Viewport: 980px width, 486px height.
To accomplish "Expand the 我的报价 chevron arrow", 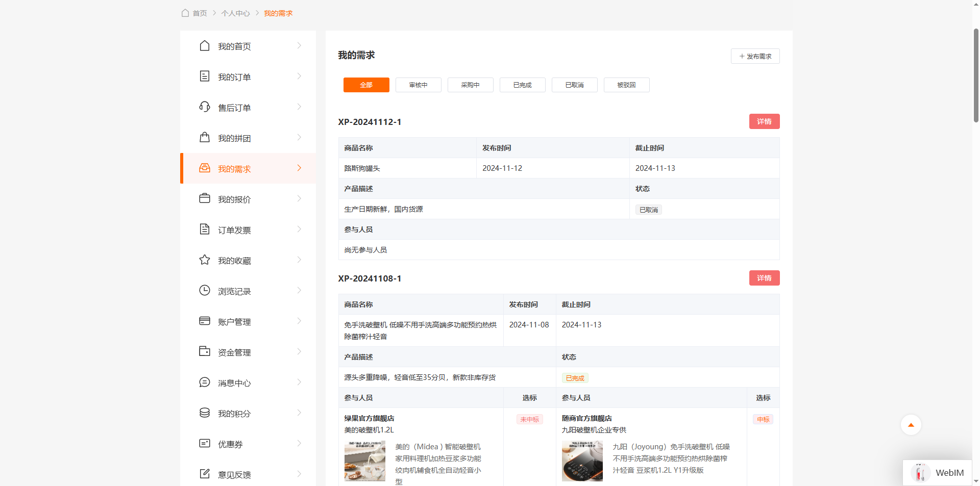I will (x=299, y=199).
